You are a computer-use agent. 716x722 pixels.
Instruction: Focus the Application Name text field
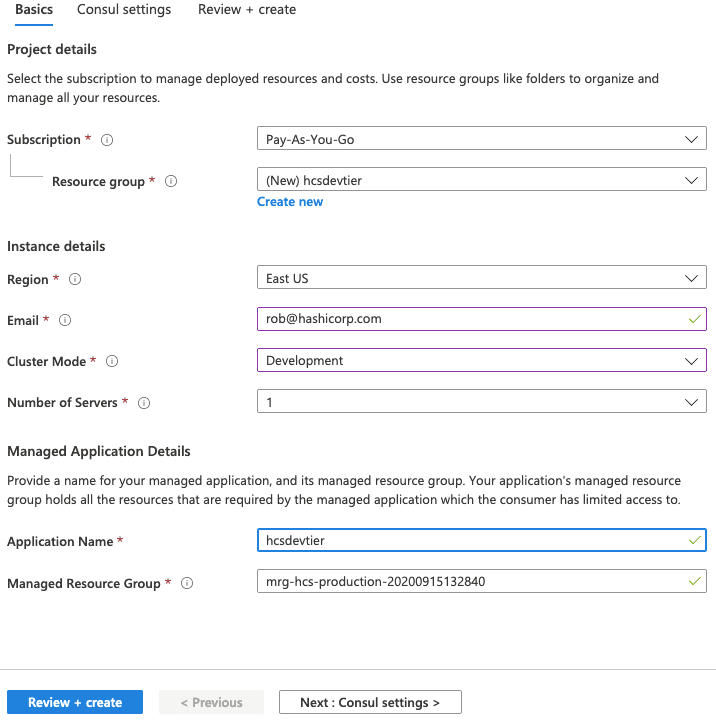tap(470, 540)
